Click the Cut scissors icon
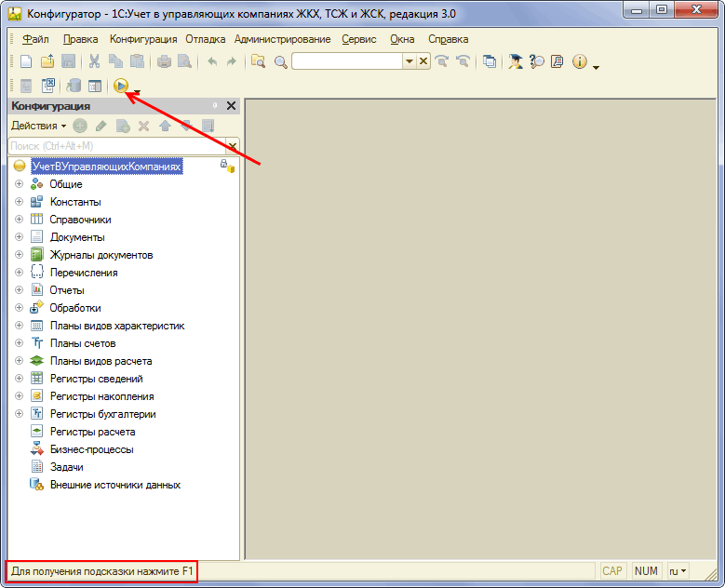The image size is (725, 588). point(94,61)
